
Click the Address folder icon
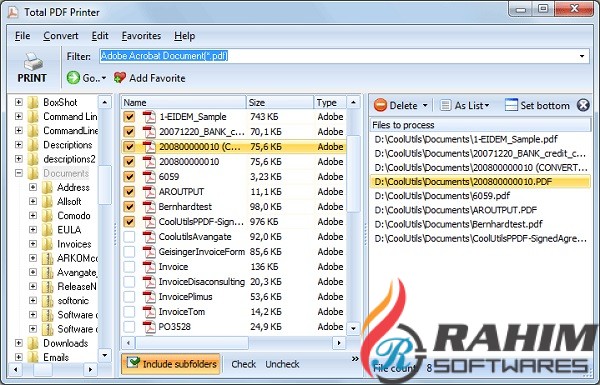point(47,188)
